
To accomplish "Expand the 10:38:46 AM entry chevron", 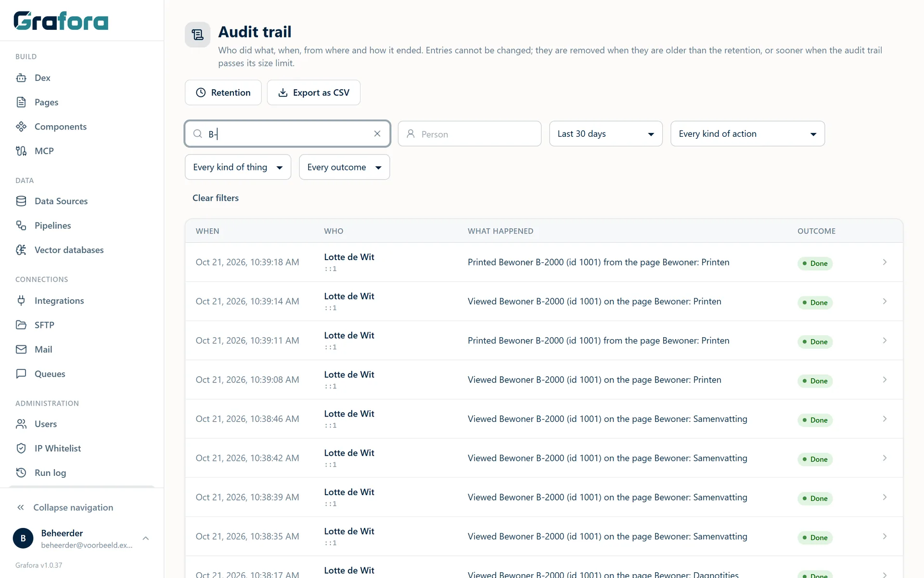I will click(x=885, y=419).
